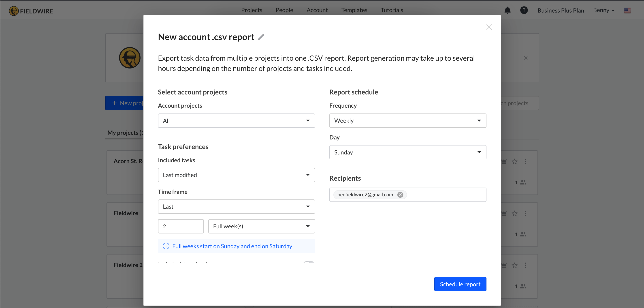Click the account helmet avatar image
Viewport: 644px width, 308px height.
tap(130, 58)
